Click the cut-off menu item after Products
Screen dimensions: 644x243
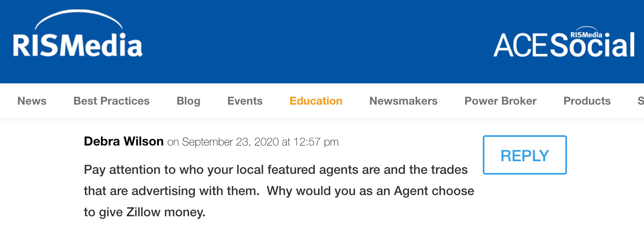pos(640,101)
